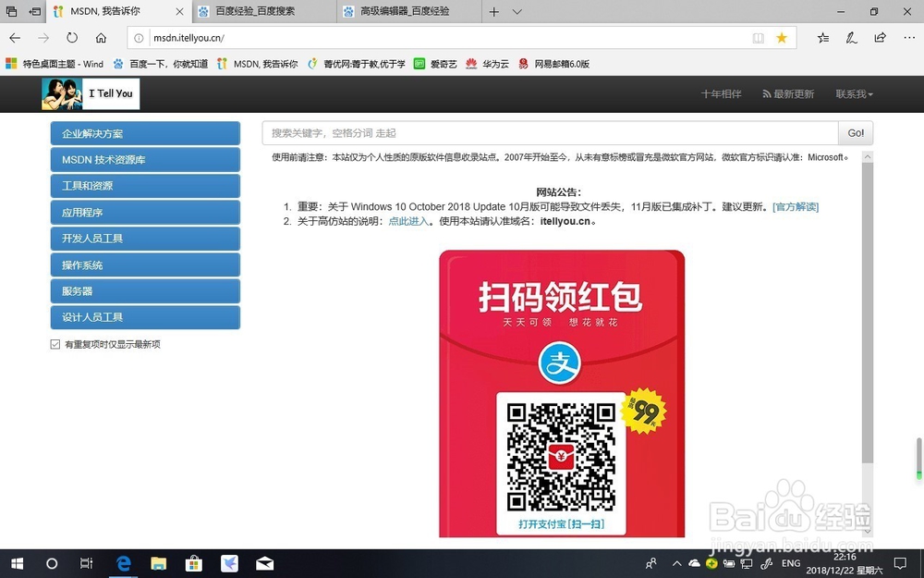Switch to the 高级编辑器_百度经验 tab
The image size is (924, 578).
tap(410, 11)
